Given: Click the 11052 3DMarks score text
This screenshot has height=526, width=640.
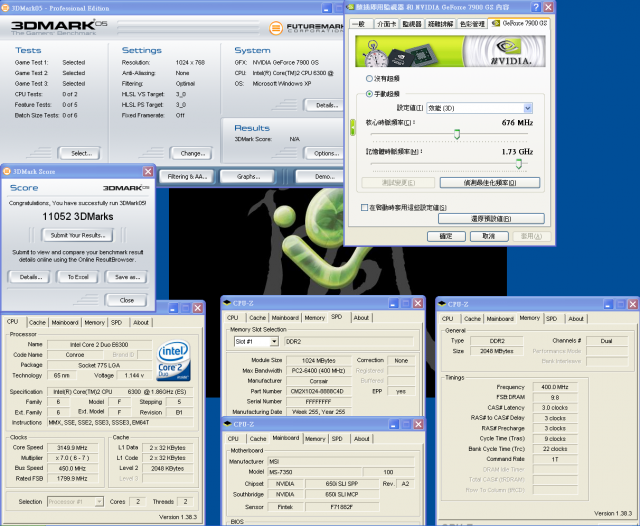Looking at the screenshot, I should 78,216.
